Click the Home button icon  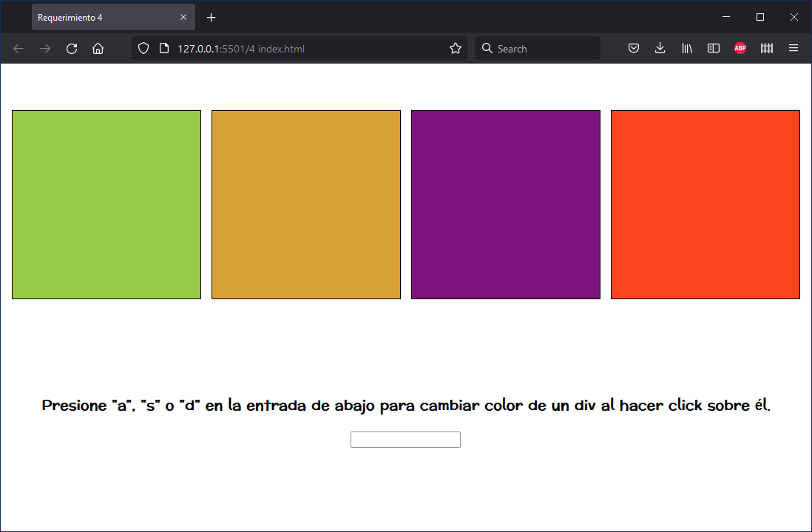click(98, 48)
